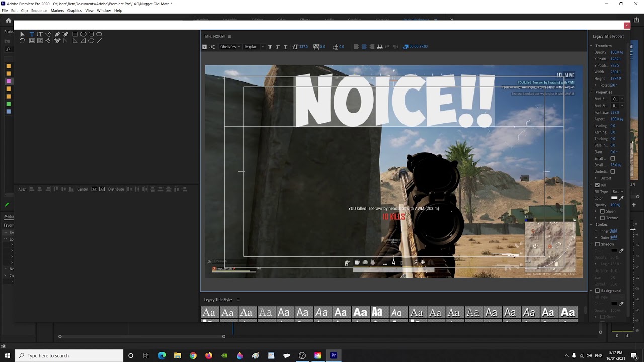Open the Regular font style dropdown
Image resolution: width=644 pixels, height=362 pixels.
click(254, 47)
